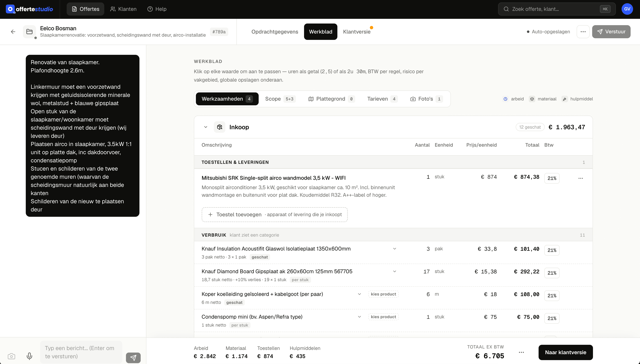Click Toestel toevoegen button
Image resolution: width=640 pixels, height=364 pixels.
tap(274, 215)
